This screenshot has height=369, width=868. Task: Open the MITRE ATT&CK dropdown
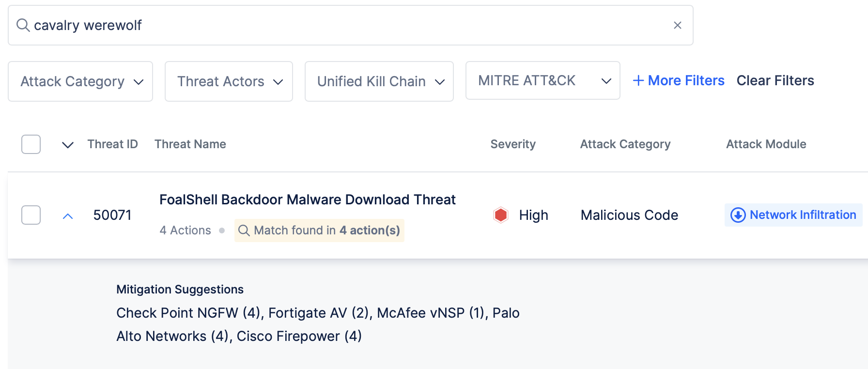pyautogui.click(x=542, y=81)
